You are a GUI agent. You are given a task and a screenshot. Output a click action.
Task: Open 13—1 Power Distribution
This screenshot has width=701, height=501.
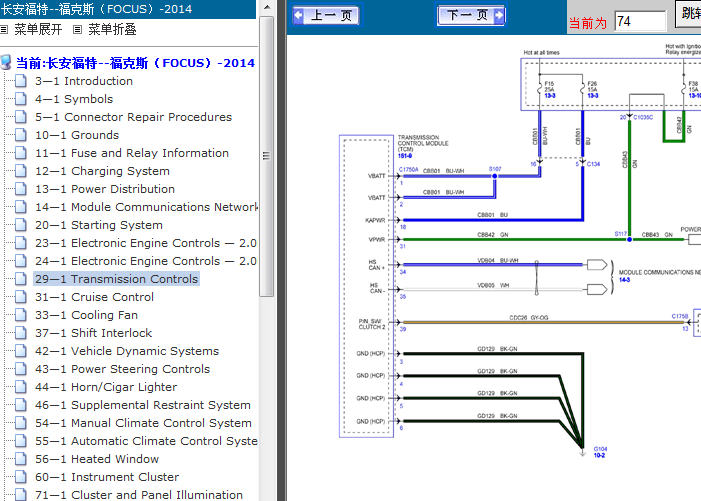[105, 189]
